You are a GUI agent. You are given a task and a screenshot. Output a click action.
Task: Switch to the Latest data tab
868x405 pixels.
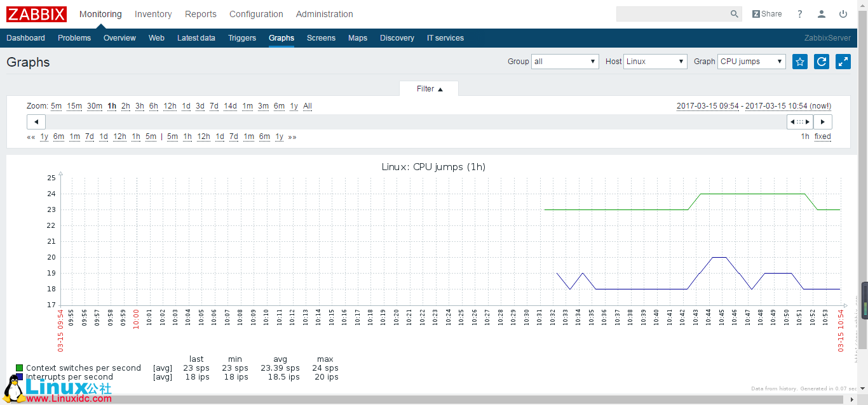click(x=196, y=38)
